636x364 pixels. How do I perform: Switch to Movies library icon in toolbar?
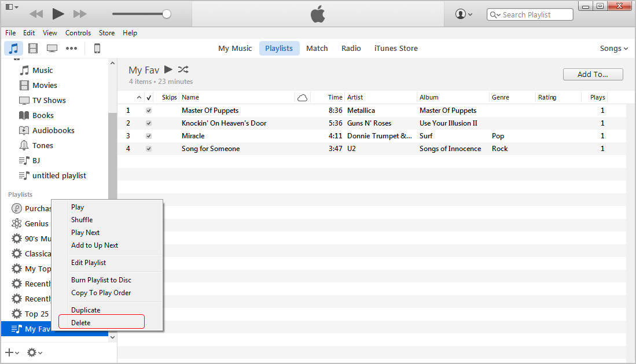[33, 48]
